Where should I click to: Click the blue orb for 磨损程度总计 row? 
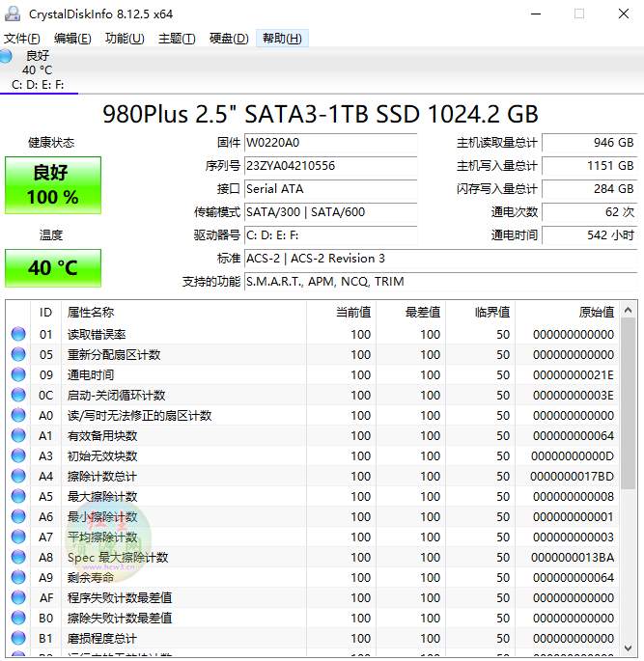(18, 638)
